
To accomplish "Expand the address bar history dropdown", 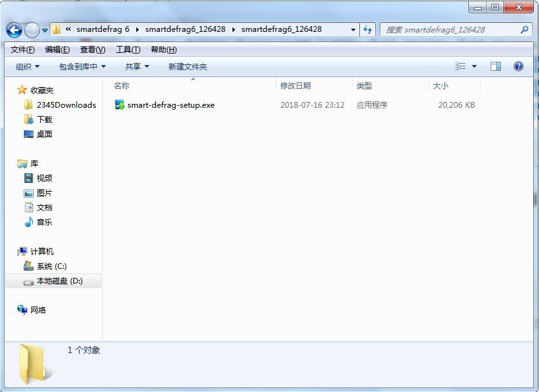I will (353, 30).
